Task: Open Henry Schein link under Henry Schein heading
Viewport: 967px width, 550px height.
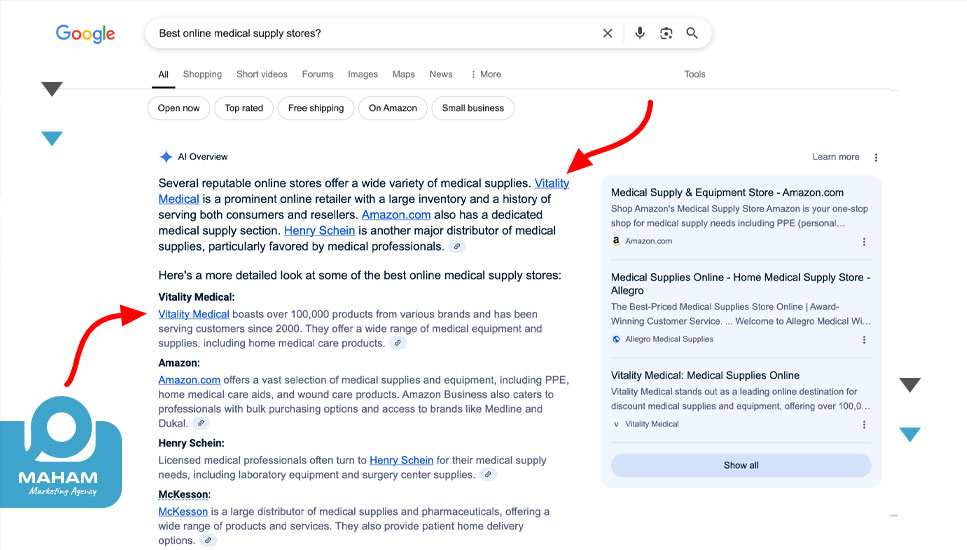Action: [401, 460]
